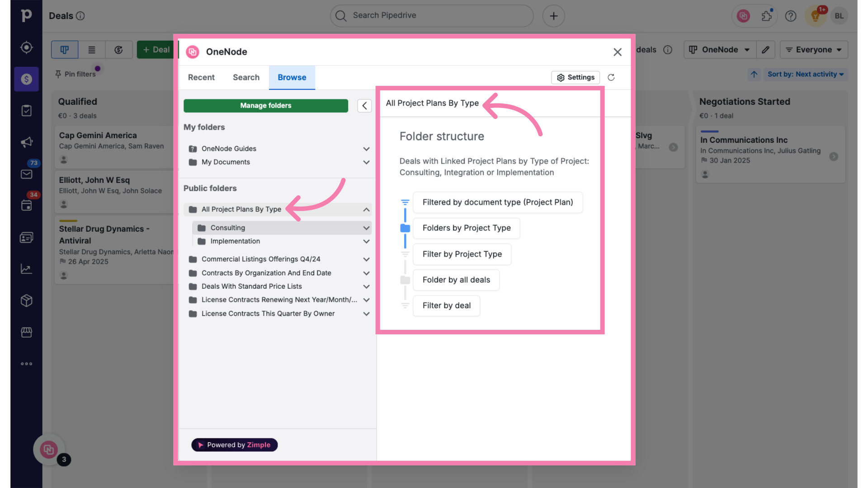The height and width of the screenshot is (488, 868).
Task: Expand the Implementation subfolder
Action: coord(365,241)
